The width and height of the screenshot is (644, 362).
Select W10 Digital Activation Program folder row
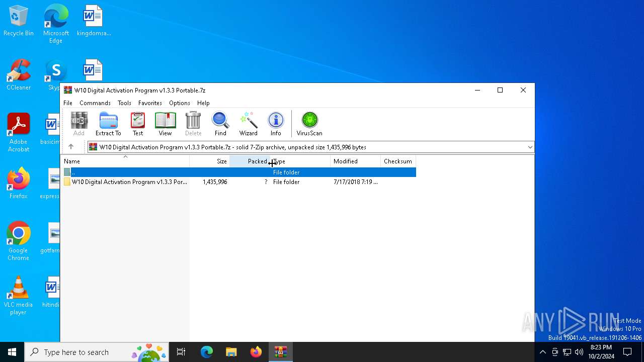coord(238,182)
